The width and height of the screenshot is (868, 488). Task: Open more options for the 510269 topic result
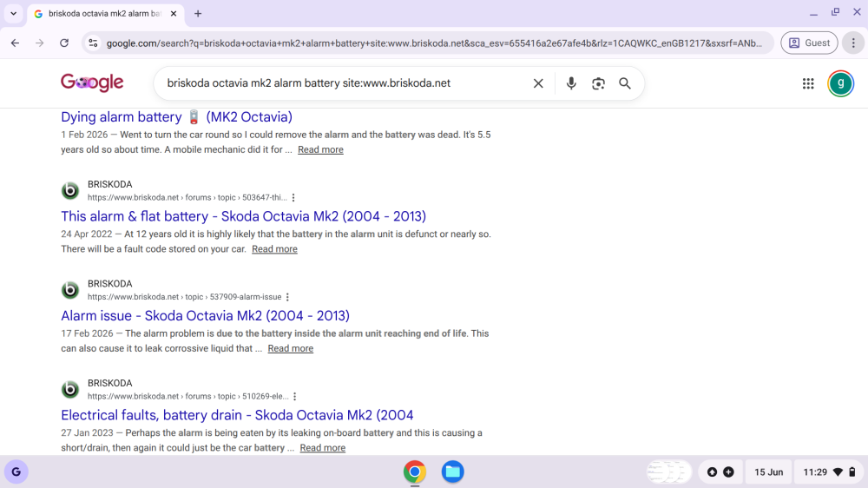coord(294,397)
